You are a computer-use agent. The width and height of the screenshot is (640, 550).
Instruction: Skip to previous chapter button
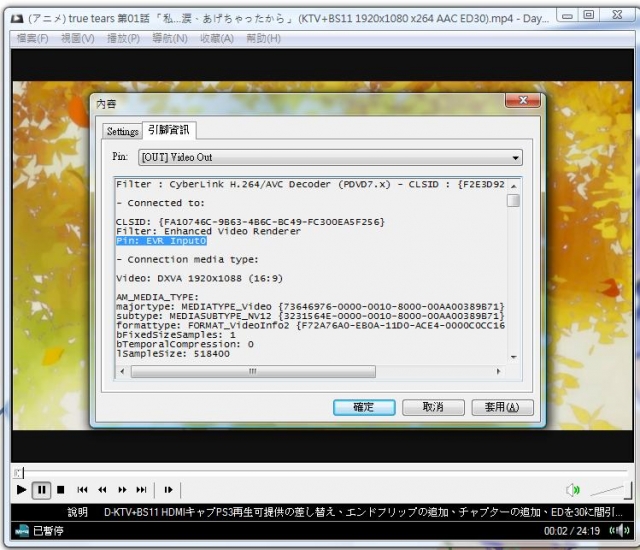tap(82, 490)
